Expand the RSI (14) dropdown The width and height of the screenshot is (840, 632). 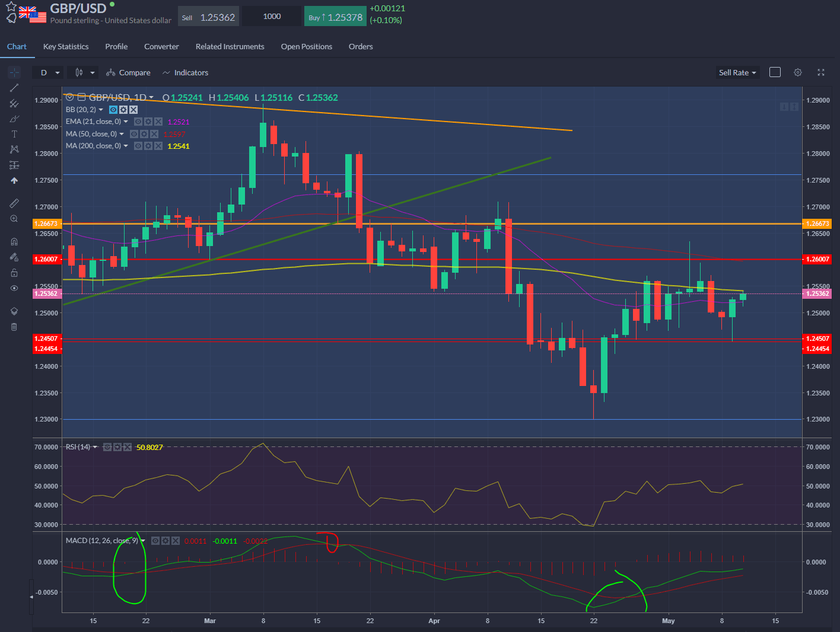tap(95, 447)
